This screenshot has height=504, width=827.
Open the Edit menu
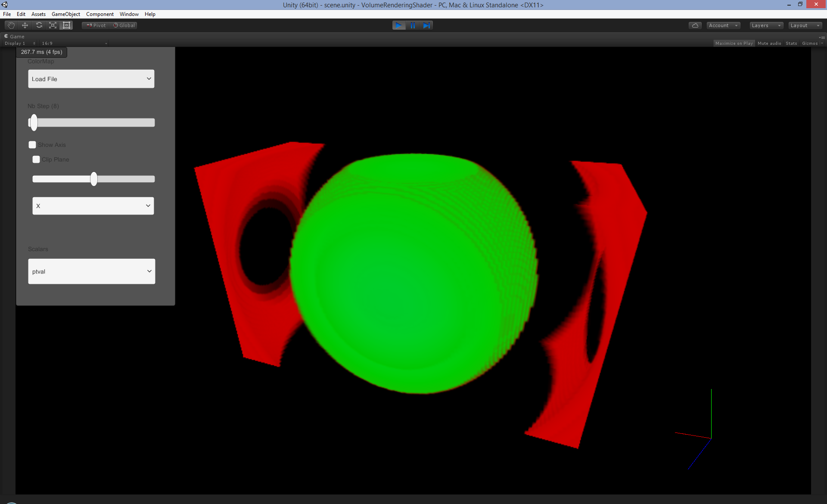(21, 14)
